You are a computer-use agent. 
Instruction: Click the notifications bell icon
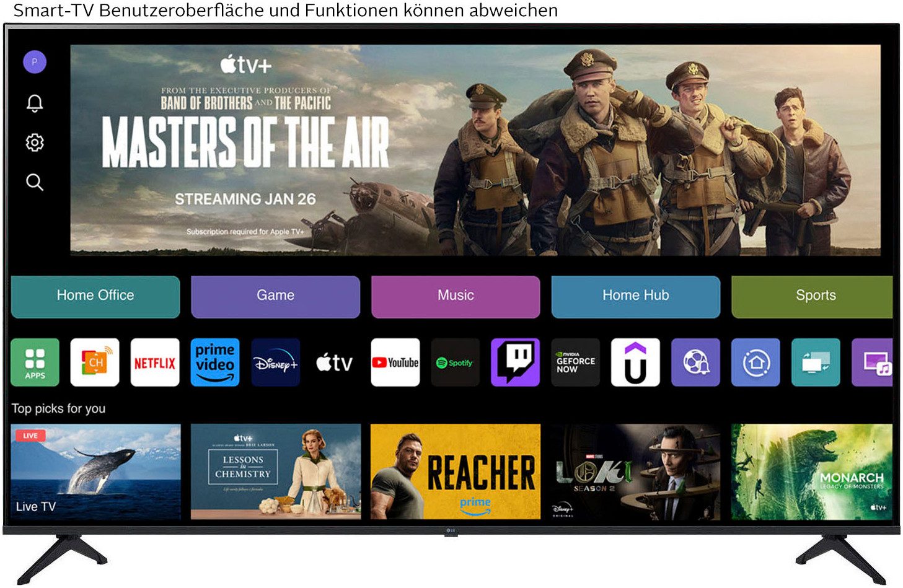(x=35, y=103)
